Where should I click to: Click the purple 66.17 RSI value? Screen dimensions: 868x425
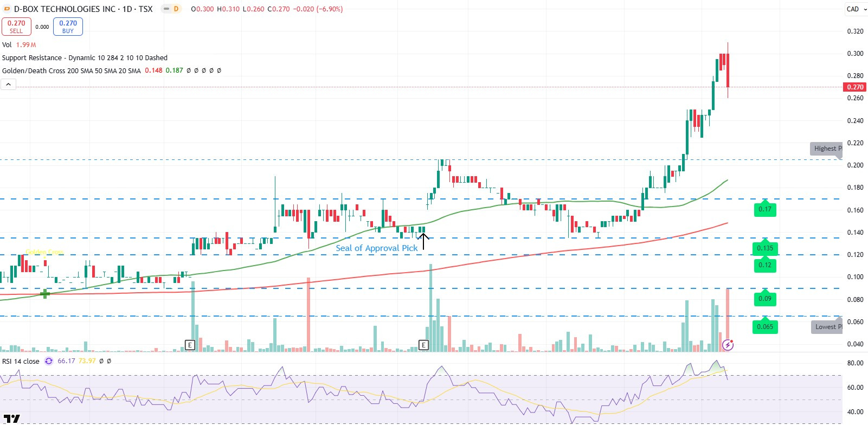[66, 361]
